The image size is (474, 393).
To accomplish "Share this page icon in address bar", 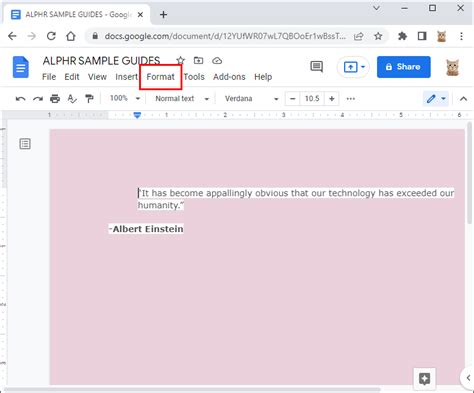I will click(x=359, y=36).
